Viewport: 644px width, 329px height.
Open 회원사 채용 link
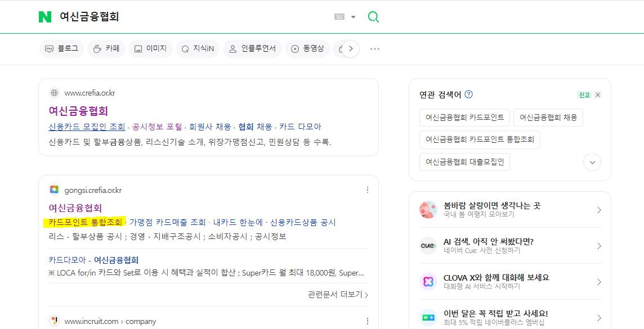pos(210,127)
